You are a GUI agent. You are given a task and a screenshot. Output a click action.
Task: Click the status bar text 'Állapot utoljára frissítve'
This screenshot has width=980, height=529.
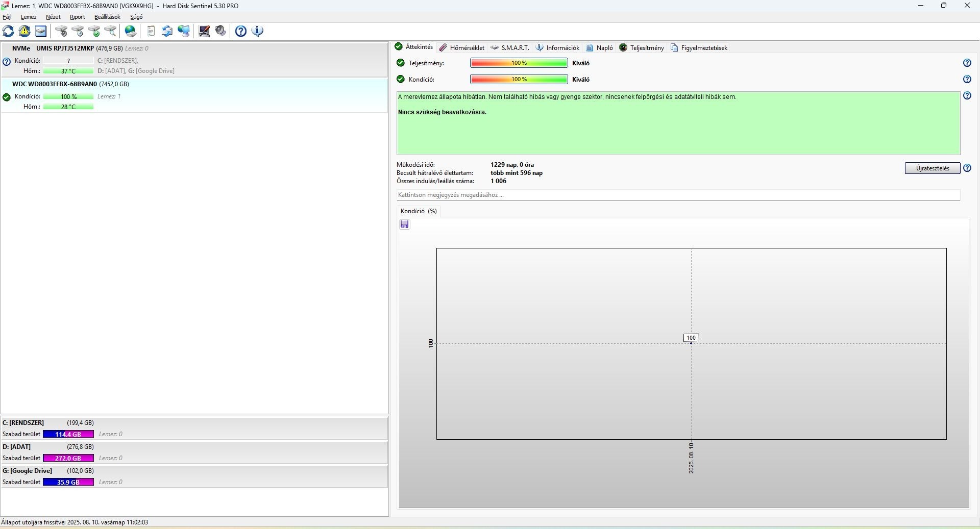[75, 522]
